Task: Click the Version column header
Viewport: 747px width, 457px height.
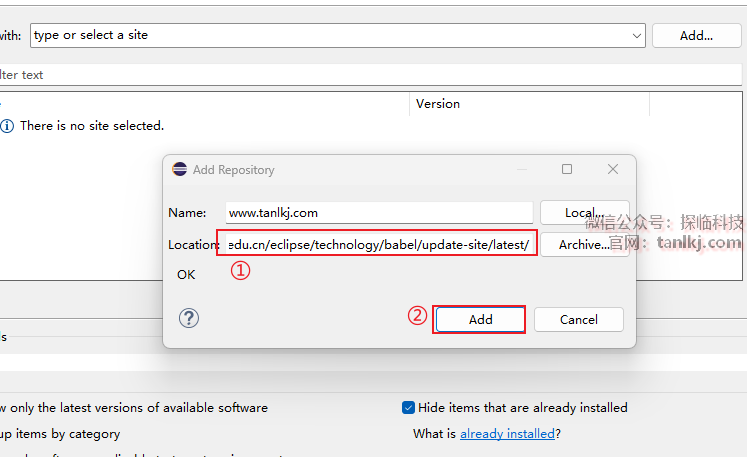Action: point(438,103)
